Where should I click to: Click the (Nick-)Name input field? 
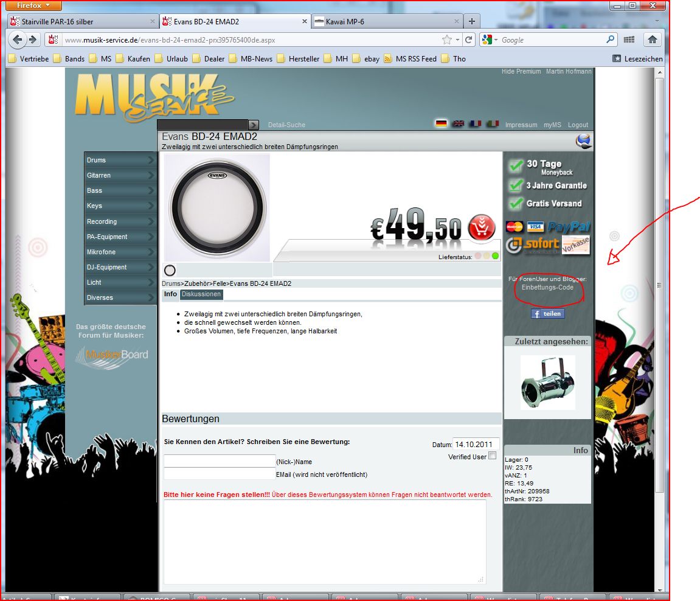coord(219,461)
